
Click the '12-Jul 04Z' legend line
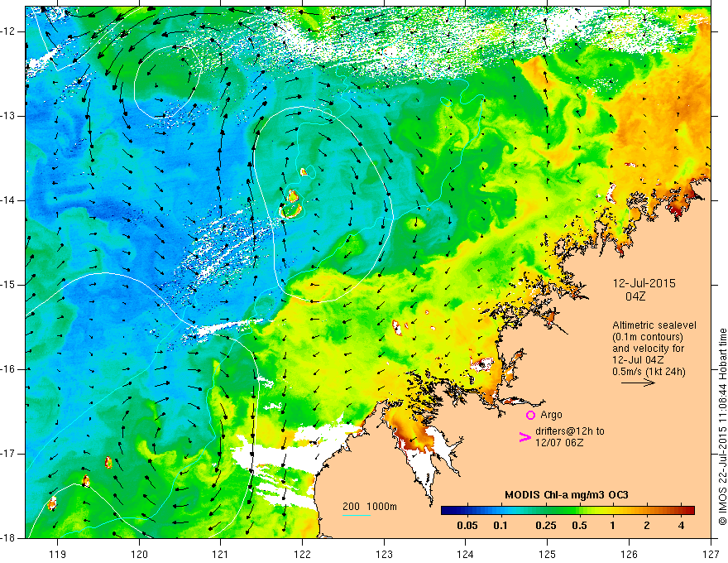pyautogui.click(x=638, y=360)
